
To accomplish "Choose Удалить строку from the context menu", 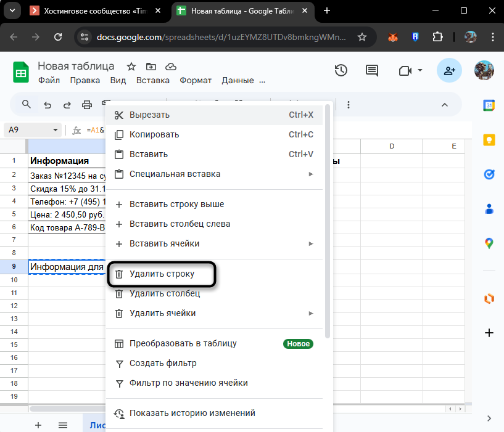I will click(x=160, y=274).
